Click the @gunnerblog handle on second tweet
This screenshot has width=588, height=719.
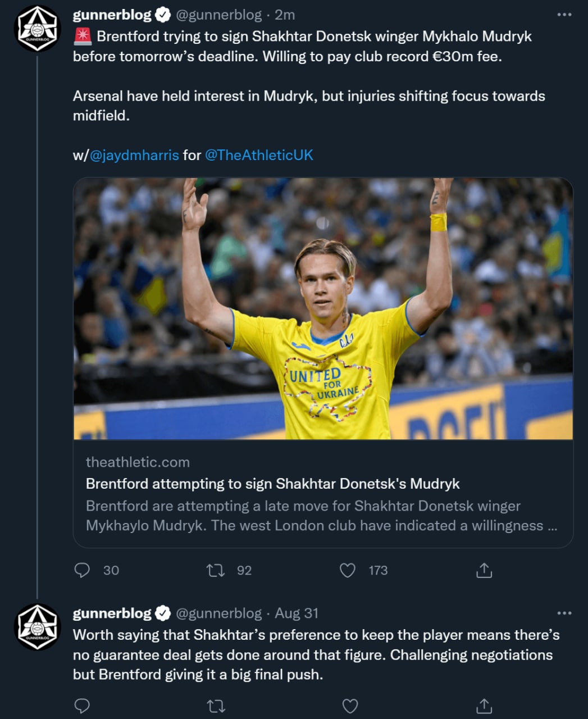click(x=218, y=613)
